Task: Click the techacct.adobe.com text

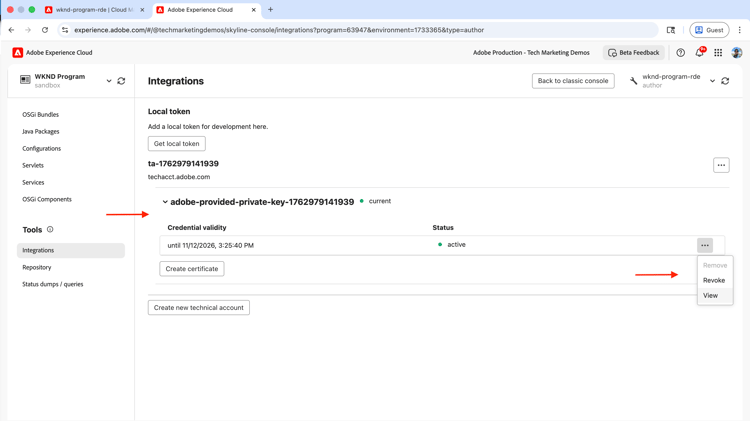Action: [x=179, y=177]
